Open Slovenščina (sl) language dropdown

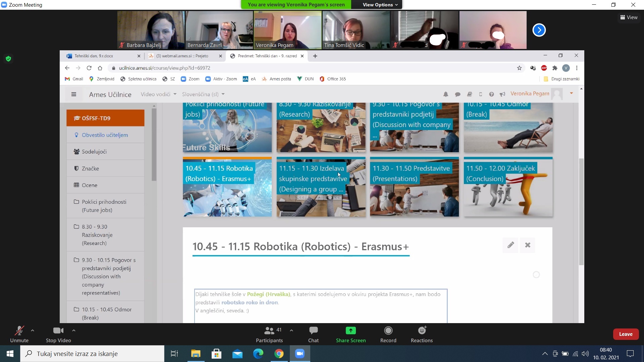[203, 95]
